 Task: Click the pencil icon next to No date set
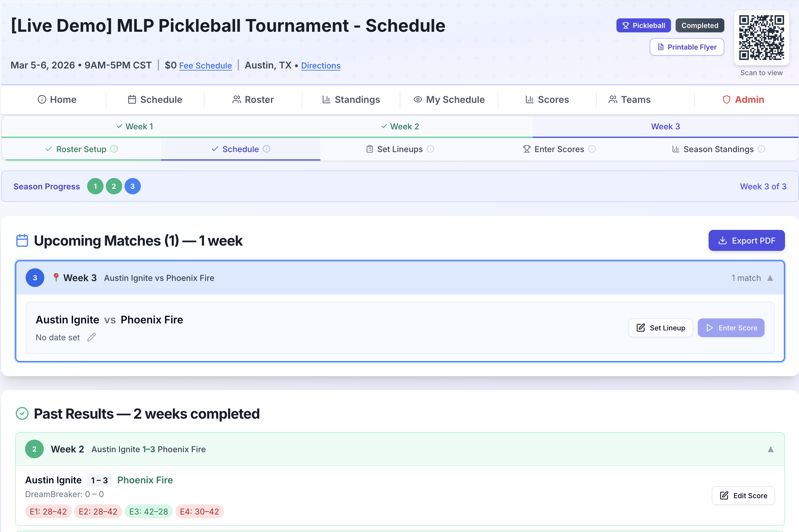point(92,337)
